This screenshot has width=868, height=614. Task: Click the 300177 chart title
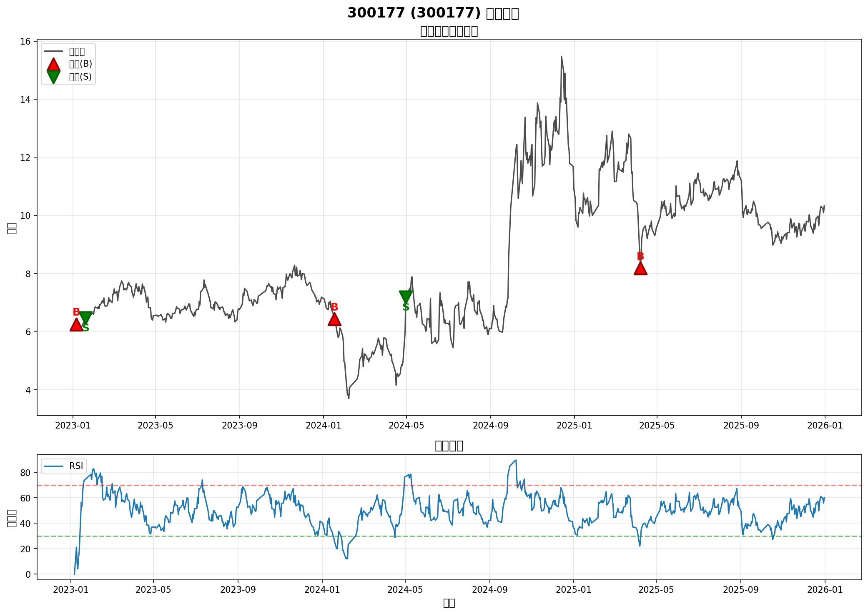433,13
